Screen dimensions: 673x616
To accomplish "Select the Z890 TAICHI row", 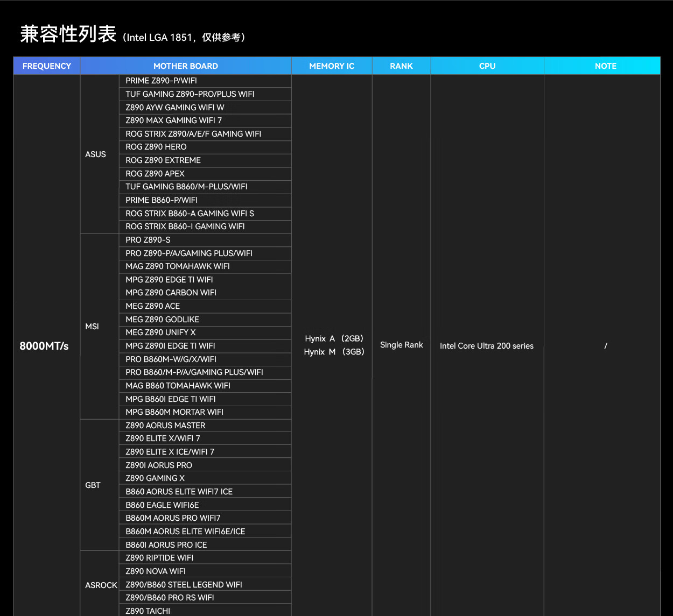I will click(x=205, y=611).
